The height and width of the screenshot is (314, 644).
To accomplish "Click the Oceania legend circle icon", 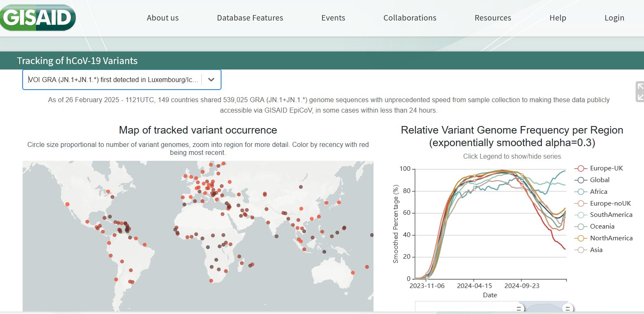I will coord(580,226).
